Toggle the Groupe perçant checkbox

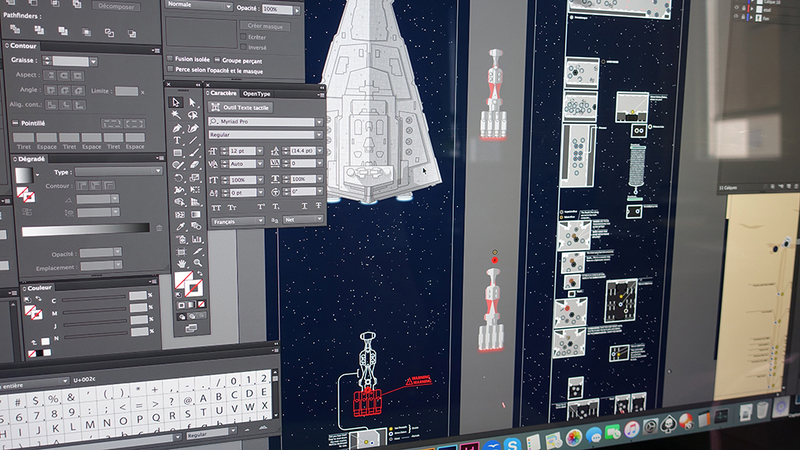(217, 60)
